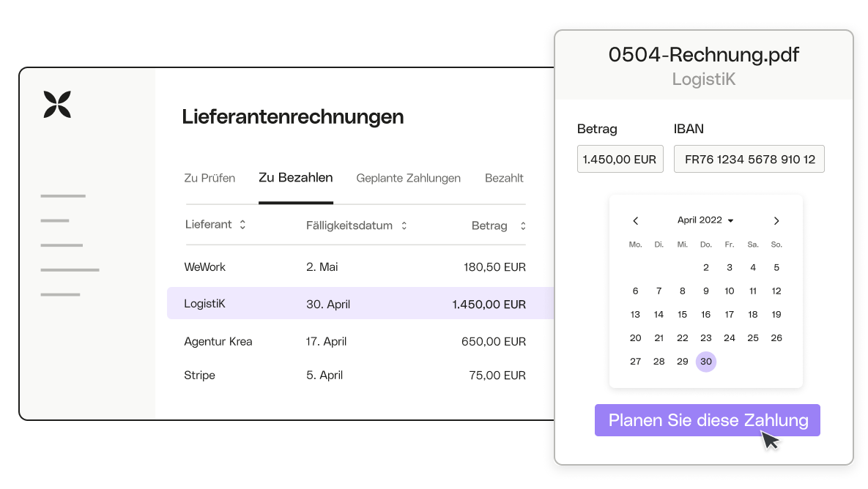Switch to the Zu Prüfen tab
The height and width of the screenshot is (489, 868).
pyautogui.click(x=209, y=178)
